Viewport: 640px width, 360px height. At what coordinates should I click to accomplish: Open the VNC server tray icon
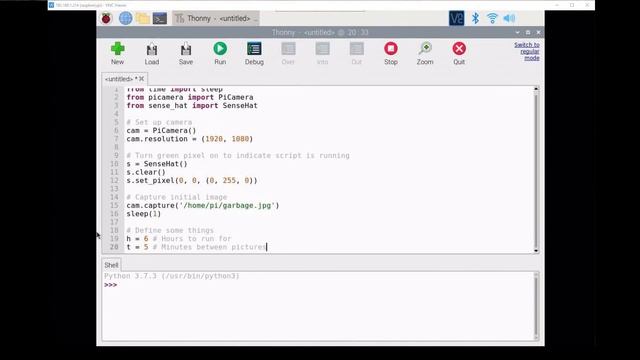[456, 18]
